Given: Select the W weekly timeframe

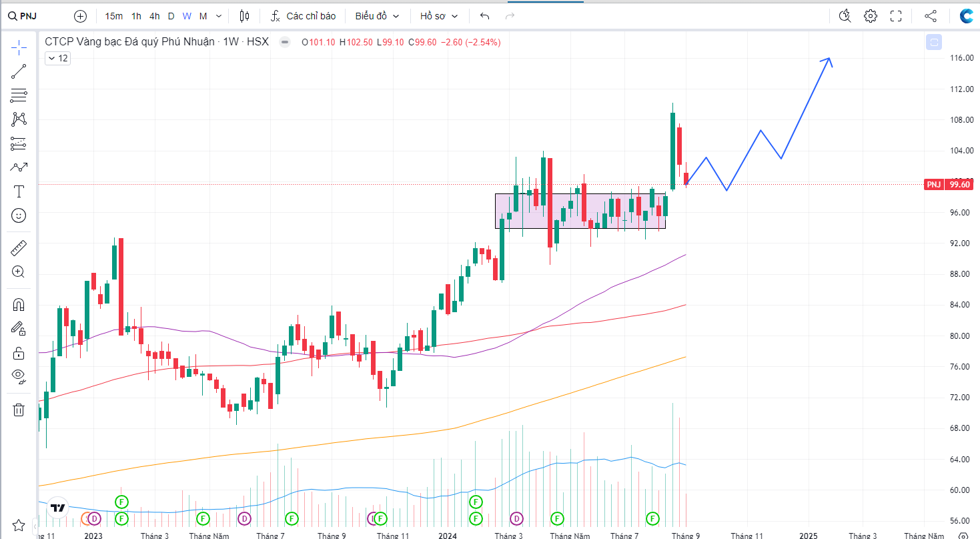Looking at the screenshot, I should [187, 16].
